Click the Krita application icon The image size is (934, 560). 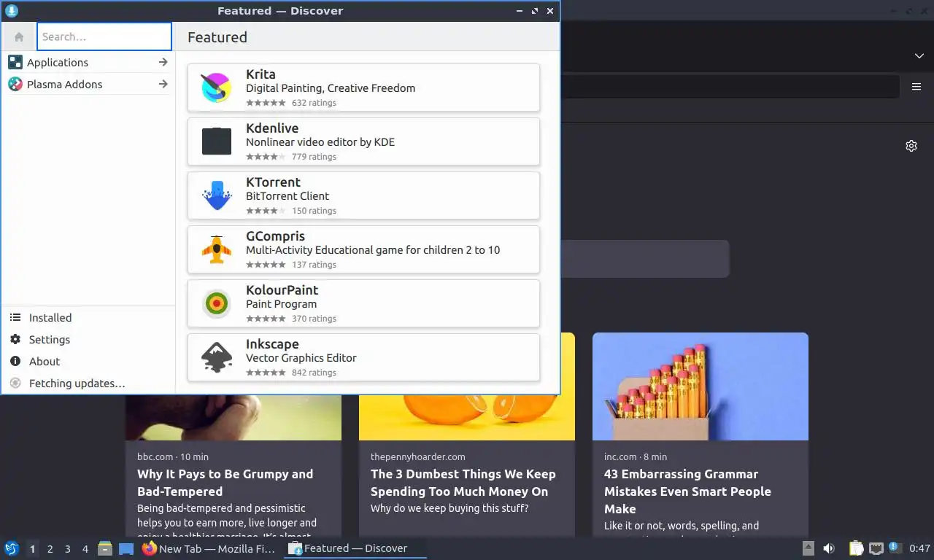point(217,87)
